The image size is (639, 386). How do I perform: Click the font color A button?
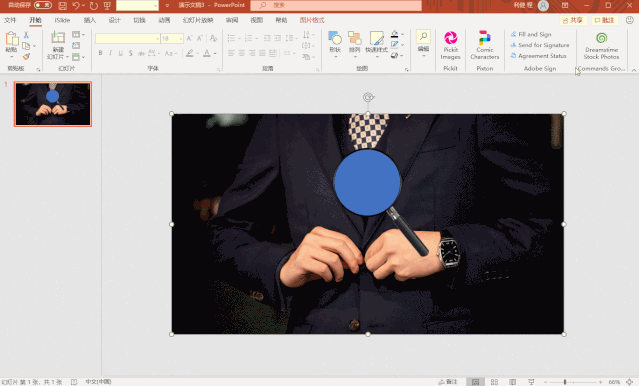207,53
